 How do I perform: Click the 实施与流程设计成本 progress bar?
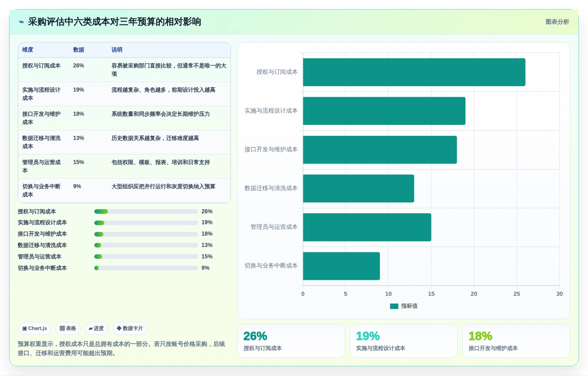point(146,223)
